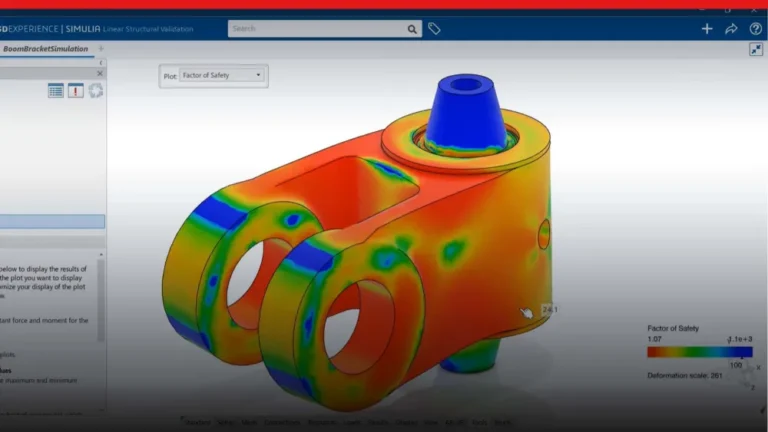The image size is (768, 432).
Task: Add a new tab with the plus
Action: [x=101, y=48]
